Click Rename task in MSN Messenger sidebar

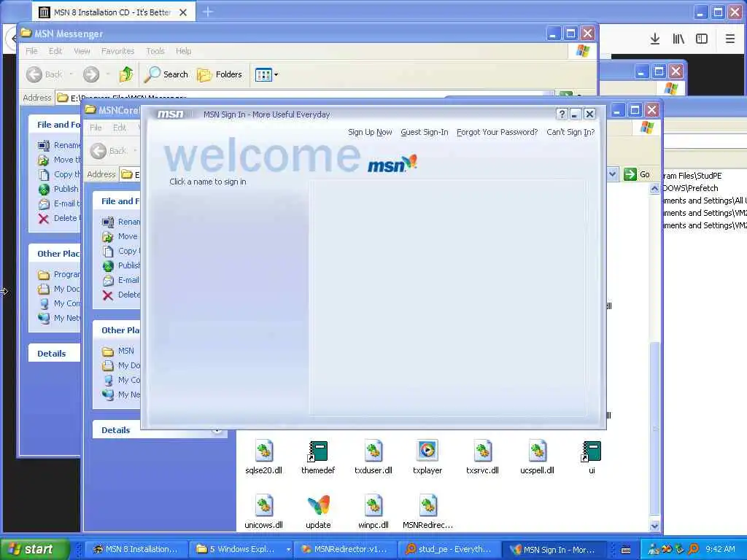tap(59, 145)
